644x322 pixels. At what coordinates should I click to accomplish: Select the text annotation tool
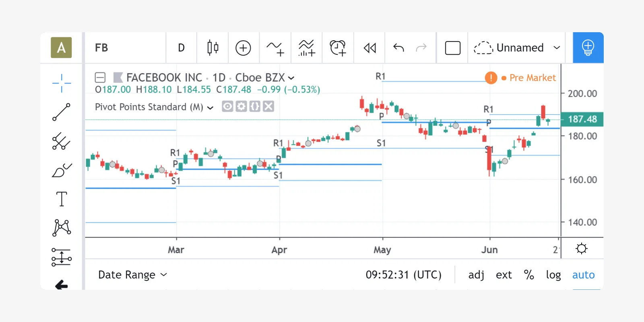[x=62, y=199]
